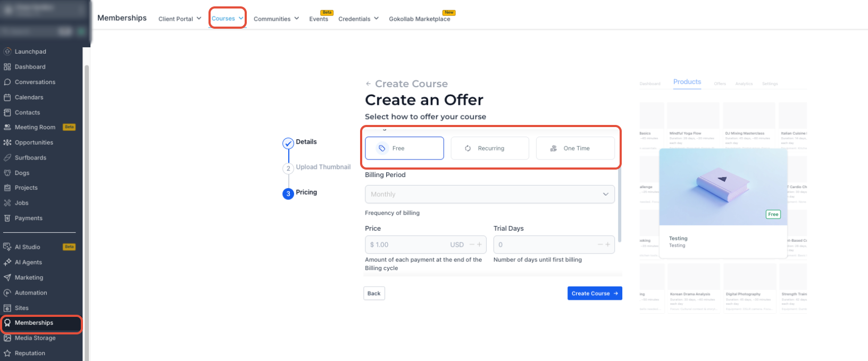Click the Opportunities icon
This screenshot has height=361, width=868.
(7, 142)
